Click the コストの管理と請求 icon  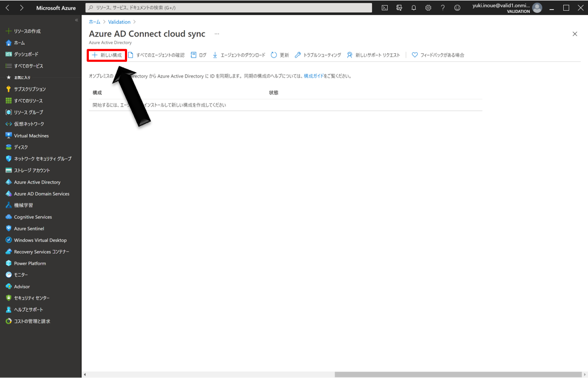click(9, 321)
